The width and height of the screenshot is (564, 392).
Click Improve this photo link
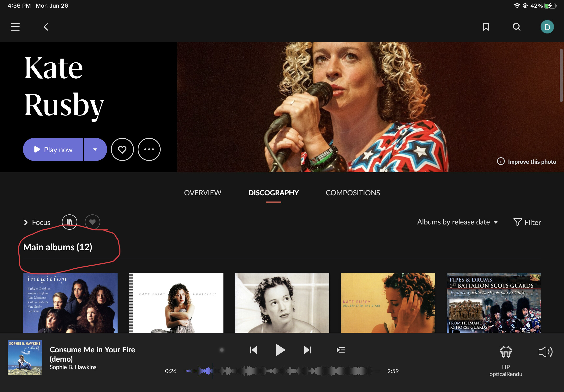(x=532, y=162)
